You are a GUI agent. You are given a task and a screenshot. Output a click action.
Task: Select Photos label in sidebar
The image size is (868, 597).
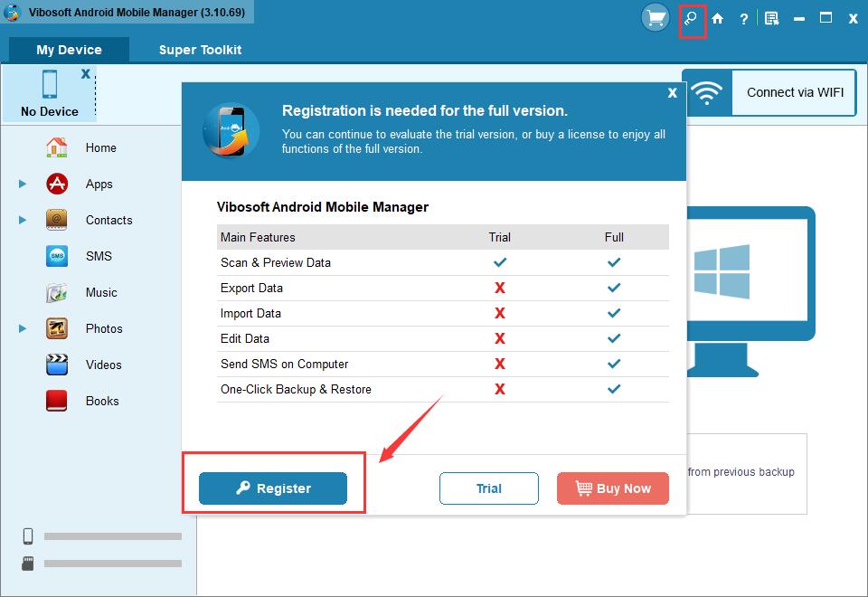[x=104, y=329]
